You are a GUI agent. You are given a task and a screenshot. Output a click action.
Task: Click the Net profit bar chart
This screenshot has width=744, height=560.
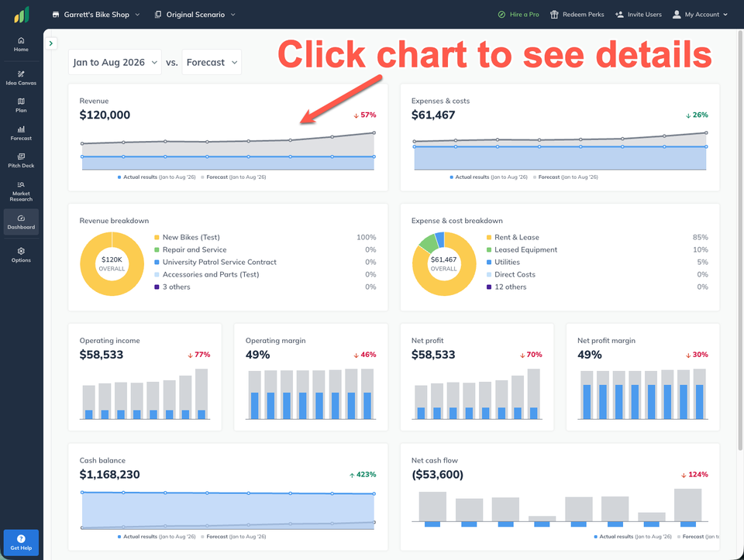click(477, 393)
